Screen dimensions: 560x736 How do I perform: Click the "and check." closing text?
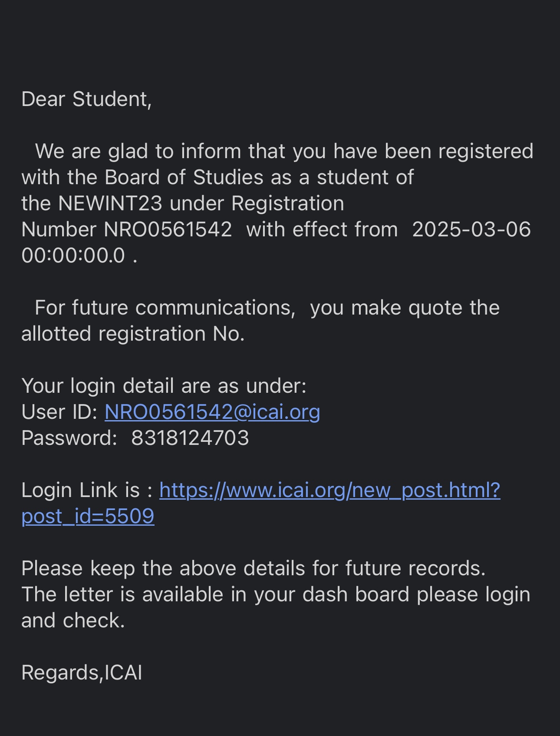tap(73, 620)
